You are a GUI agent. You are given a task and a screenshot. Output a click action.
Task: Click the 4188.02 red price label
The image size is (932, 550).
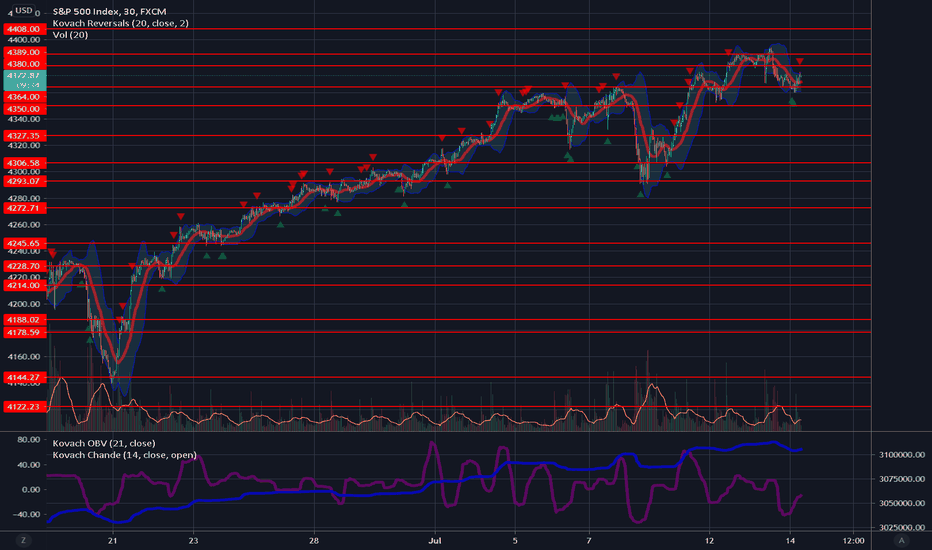click(24, 320)
